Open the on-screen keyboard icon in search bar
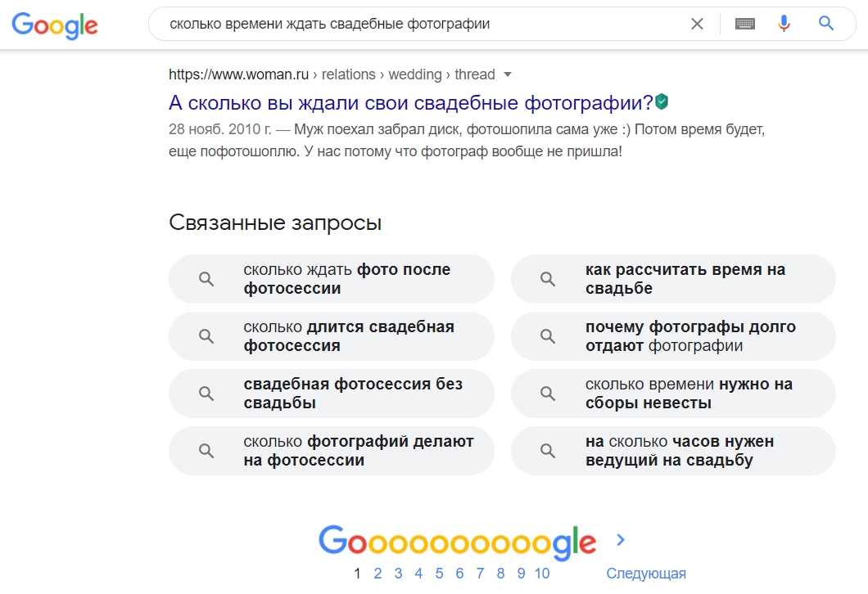The width and height of the screenshot is (868, 594). (744, 23)
